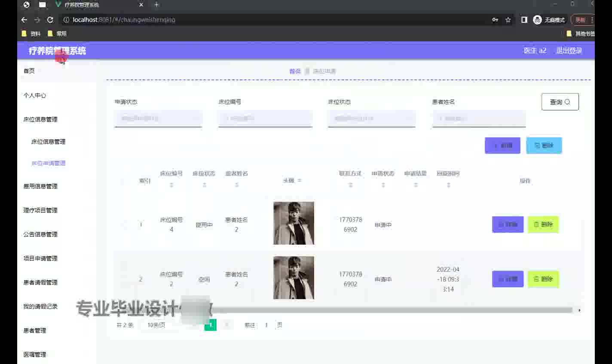Click the 2022-04-18 回复时间 cell
Screen dimensions: 612x364
coord(448,279)
